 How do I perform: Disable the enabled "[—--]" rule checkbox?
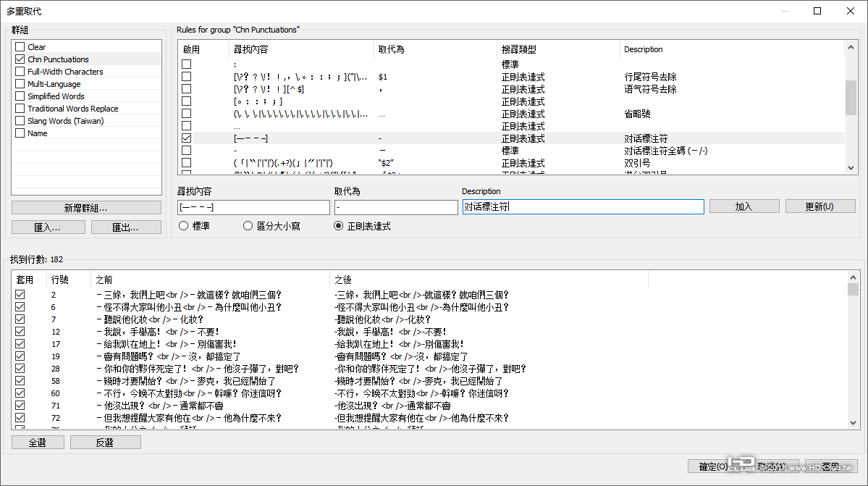tap(186, 138)
